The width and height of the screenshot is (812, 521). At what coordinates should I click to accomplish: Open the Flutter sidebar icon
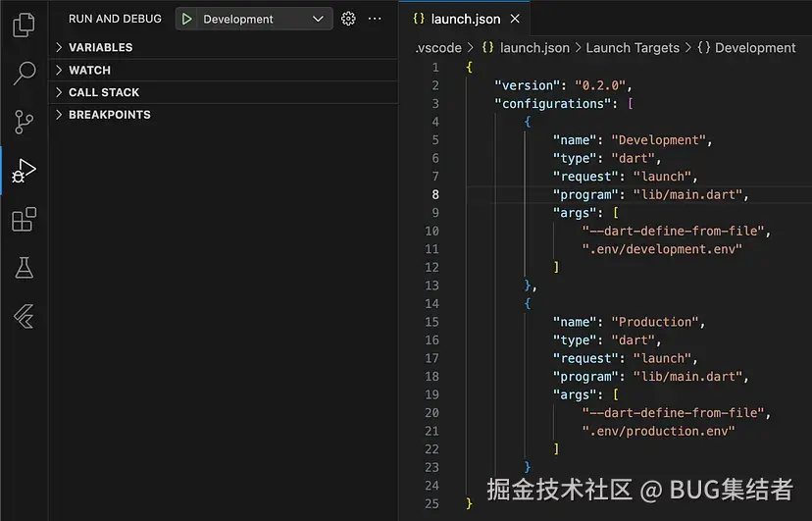coord(24,317)
